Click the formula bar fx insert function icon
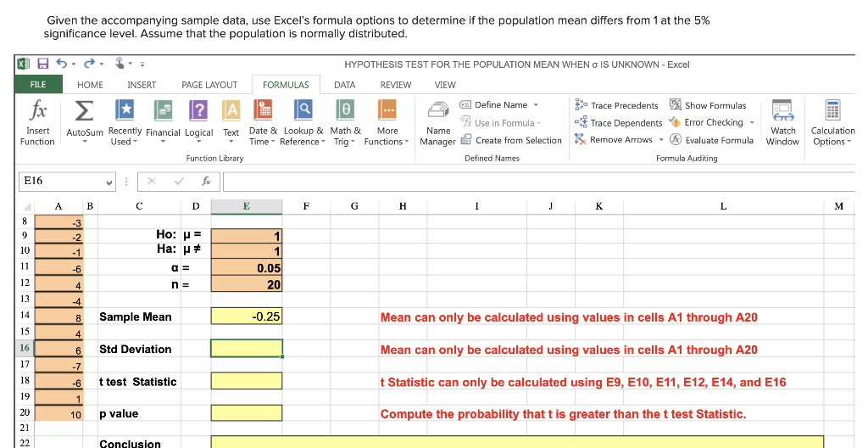Image resolution: width=868 pixels, height=448 pixels. coord(206,182)
